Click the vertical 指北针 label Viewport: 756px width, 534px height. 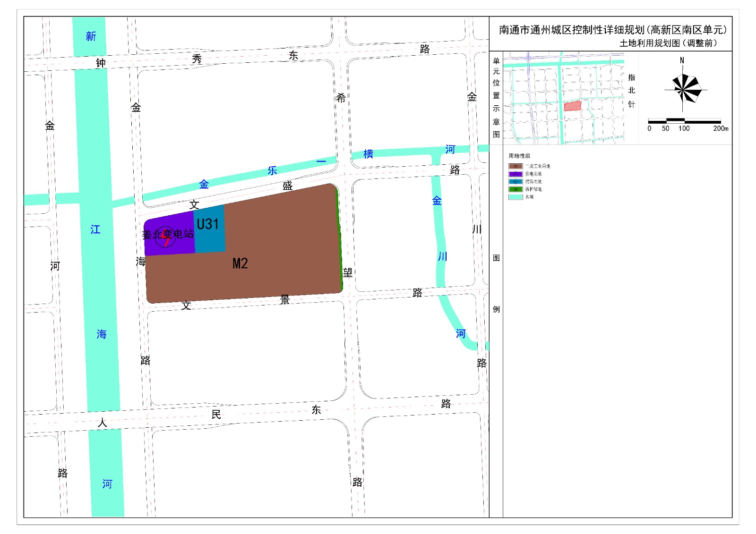click(x=632, y=91)
